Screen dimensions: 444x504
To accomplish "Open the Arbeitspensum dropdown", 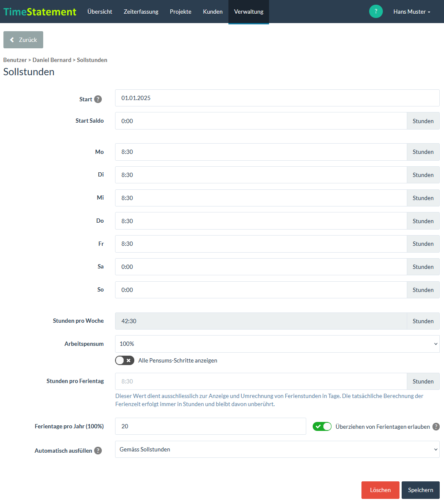I will 277,344.
